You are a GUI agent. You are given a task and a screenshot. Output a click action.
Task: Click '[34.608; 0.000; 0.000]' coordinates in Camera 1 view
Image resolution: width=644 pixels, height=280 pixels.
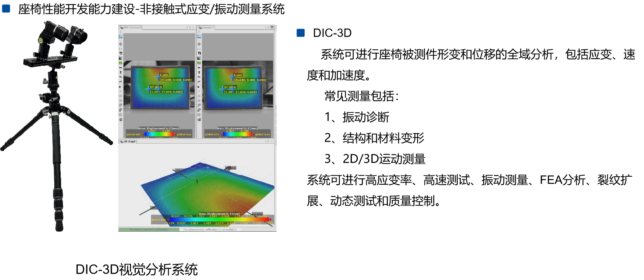coord(250,80)
